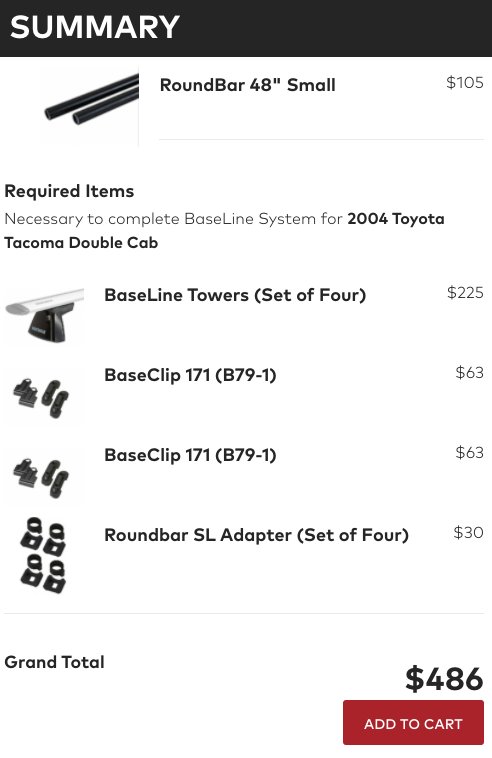Click the BaseLine Towers product image
The width and height of the screenshot is (492, 758).
[x=44, y=316]
